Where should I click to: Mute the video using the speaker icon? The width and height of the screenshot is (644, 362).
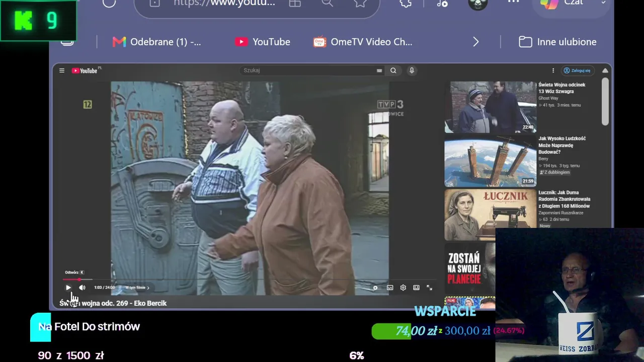coord(82,288)
